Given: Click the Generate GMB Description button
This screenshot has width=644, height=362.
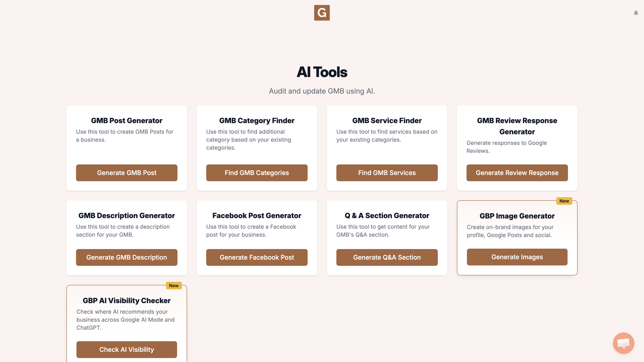Looking at the screenshot, I should point(127,257).
